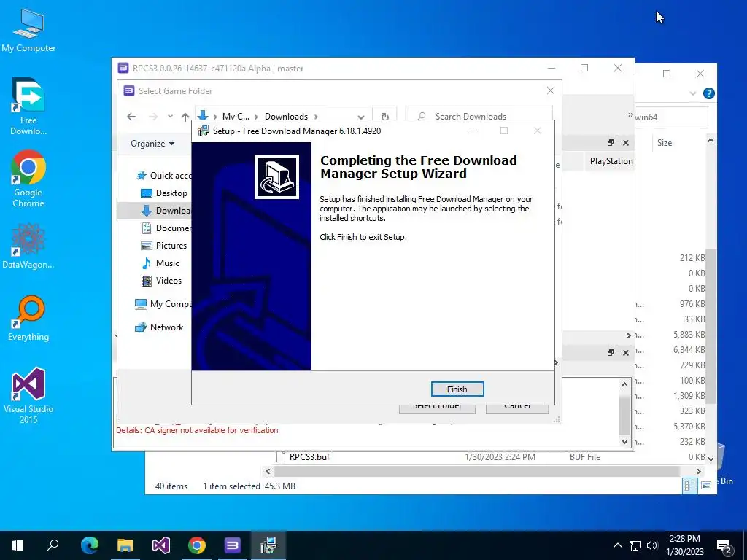Select Documents in the navigation tree

click(x=167, y=228)
